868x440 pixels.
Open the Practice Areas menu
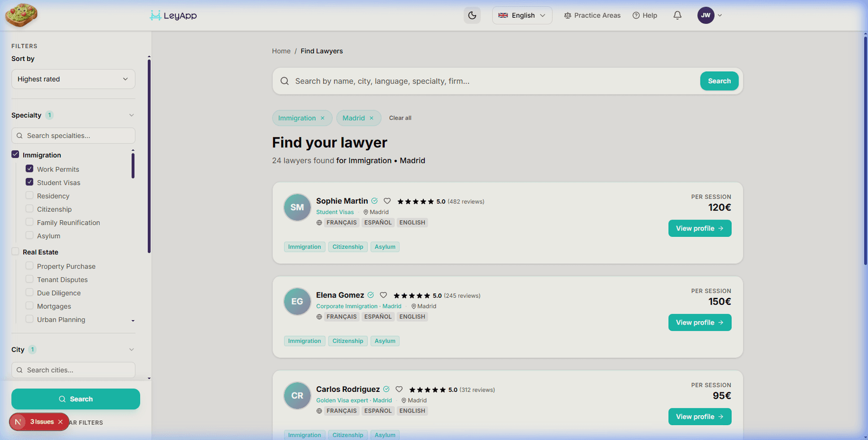[592, 15]
